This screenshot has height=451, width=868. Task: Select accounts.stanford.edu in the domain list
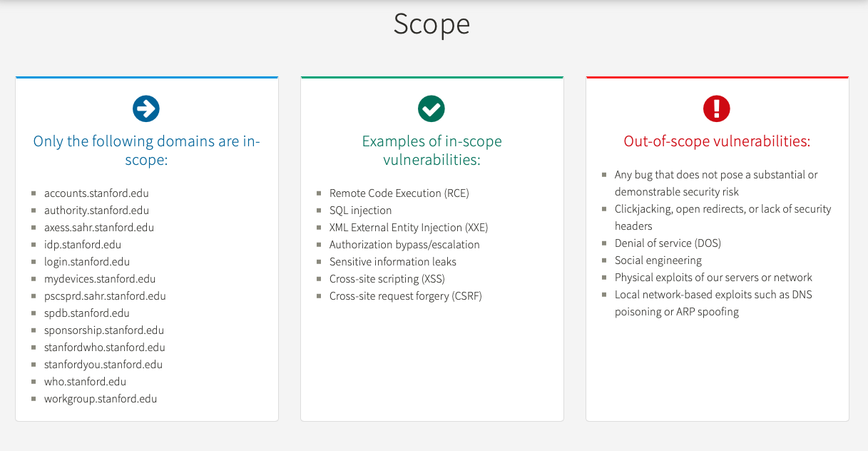click(x=96, y=193)
